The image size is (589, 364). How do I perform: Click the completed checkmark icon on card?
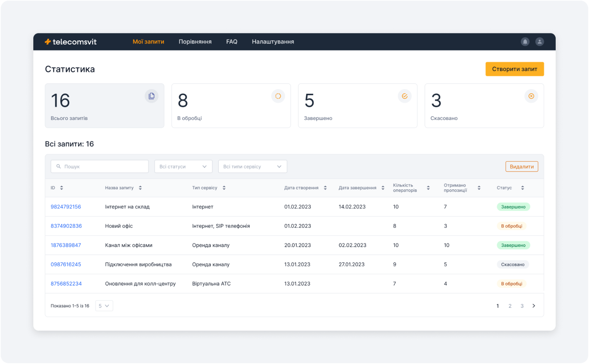tap(405, 96)
